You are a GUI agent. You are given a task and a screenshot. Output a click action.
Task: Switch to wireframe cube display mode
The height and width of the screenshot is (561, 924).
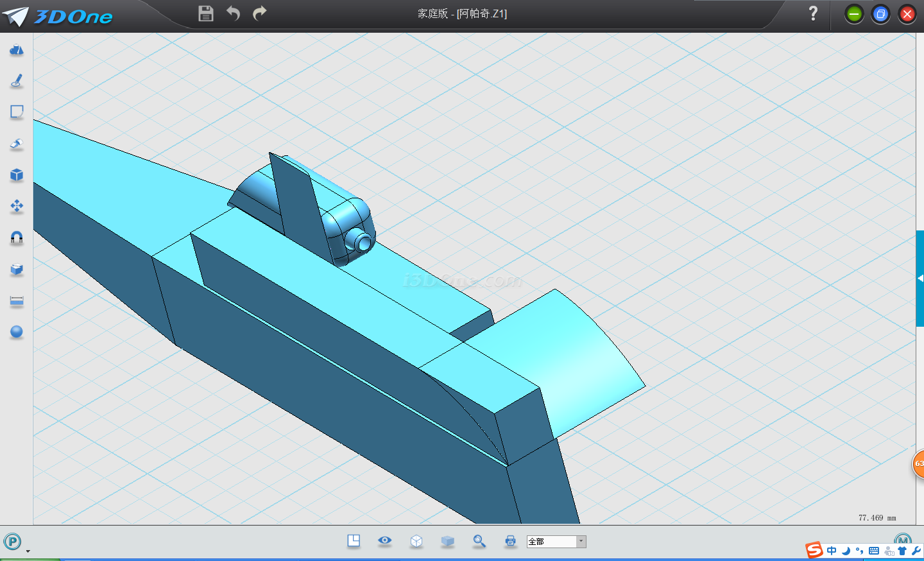point(416,541)
